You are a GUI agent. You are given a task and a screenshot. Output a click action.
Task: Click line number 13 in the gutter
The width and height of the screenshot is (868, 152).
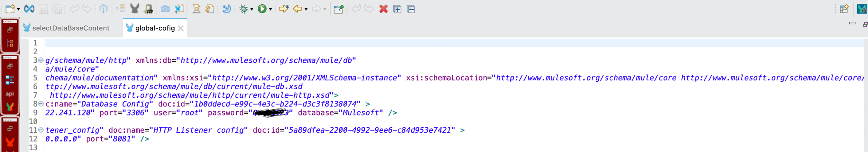[x=33, y=148]
